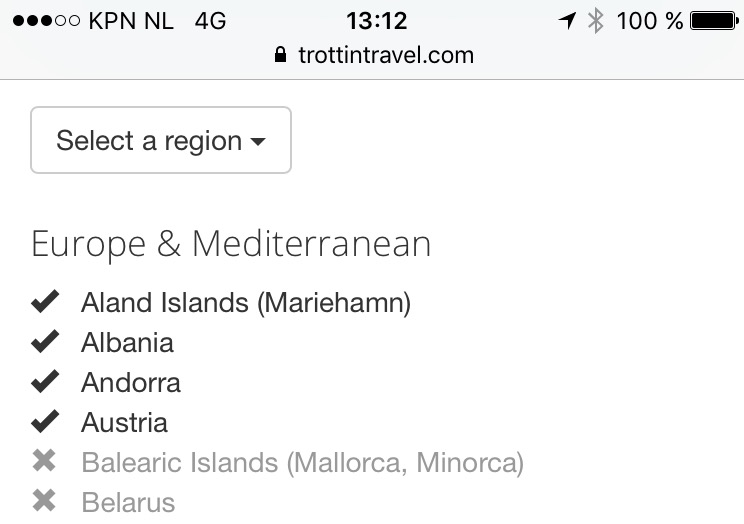Click the checkmark beside Albania
Screen dimensions: 744x524
[45, 342]
